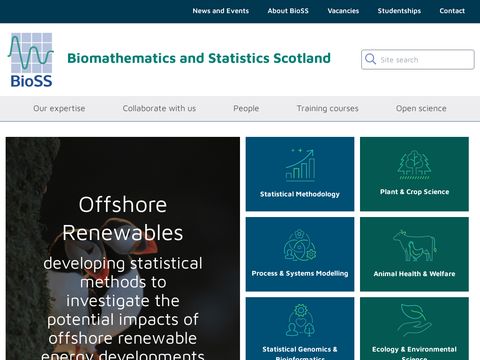Open Collaborate with us menu

click(159, 108)
